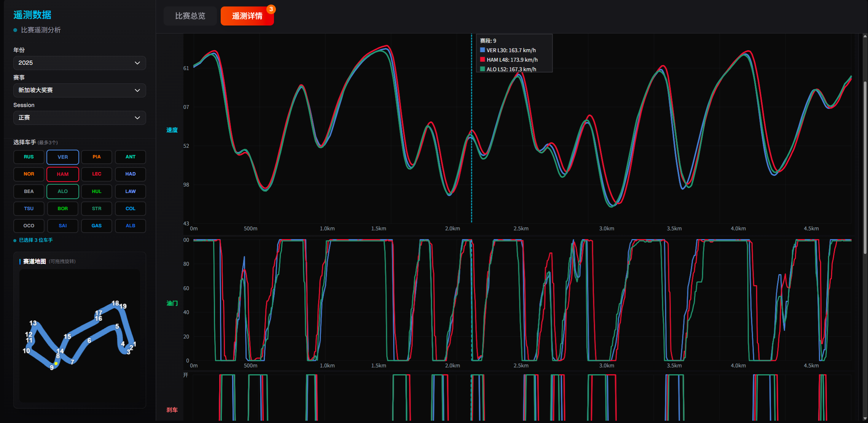Choose driver LEC
The image size is (868, 423).
coord(96,174)
